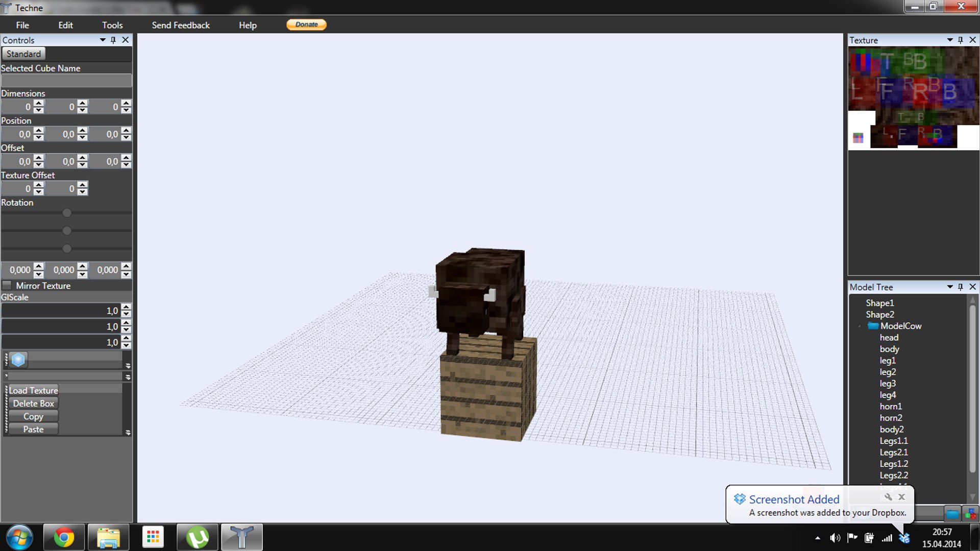Select Shape2 in the Model Tree
The height and width of the screenshot is (551, 980).
(879, 315)
